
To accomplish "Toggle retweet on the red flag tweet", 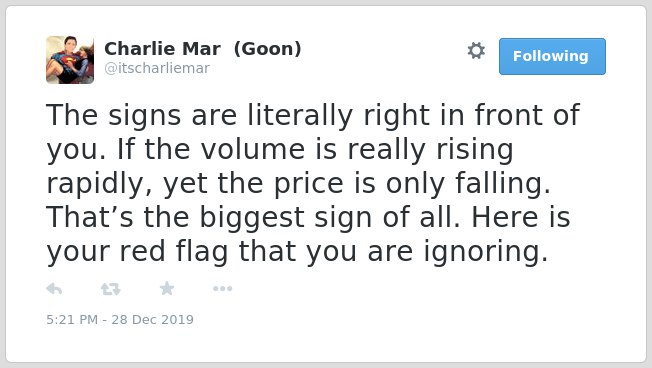I will (x=111, y=289).
